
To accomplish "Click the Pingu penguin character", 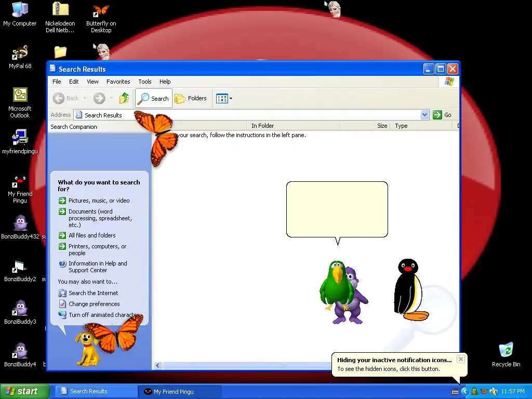I will [410, 290].
